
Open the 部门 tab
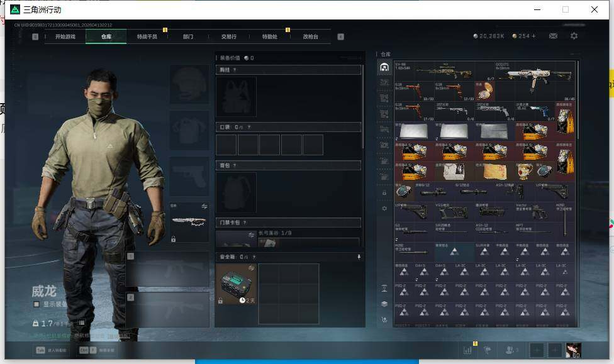pos(188,37)
